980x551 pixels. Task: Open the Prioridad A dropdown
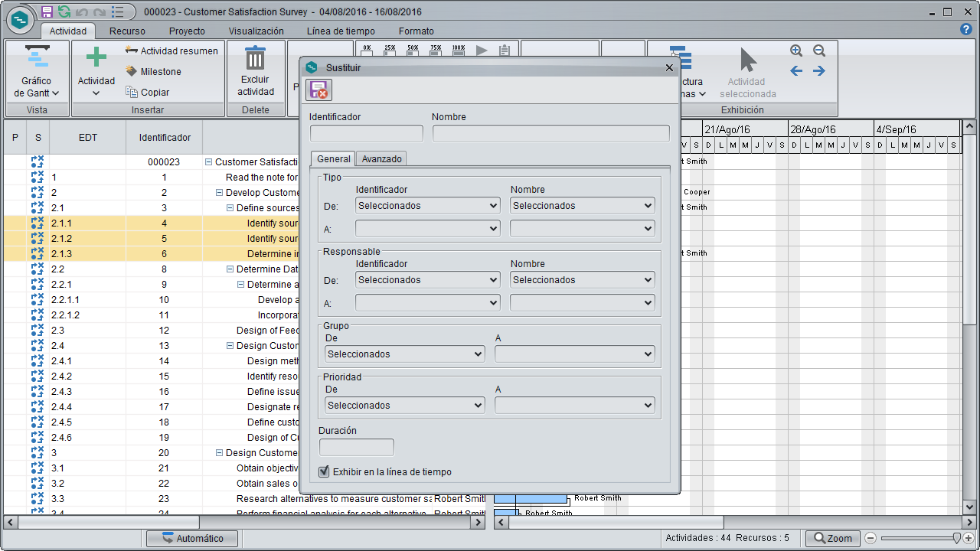pyautogui.click(x=575, y=406)
